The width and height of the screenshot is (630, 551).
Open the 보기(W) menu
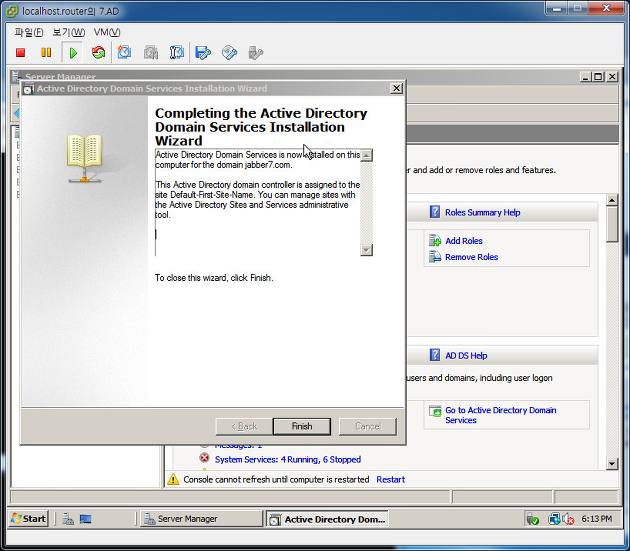pos(69,32)
